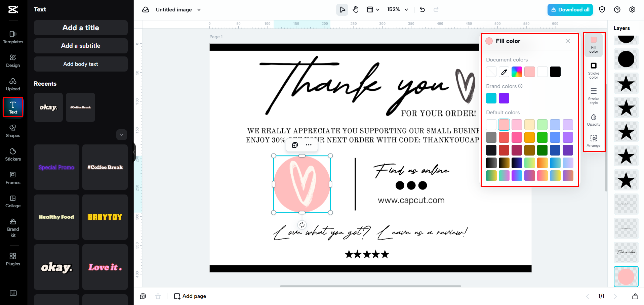Click Add body text button
The height and width of the screenshot is (305, 644).
pyautogui.click(x=81, y=64)
